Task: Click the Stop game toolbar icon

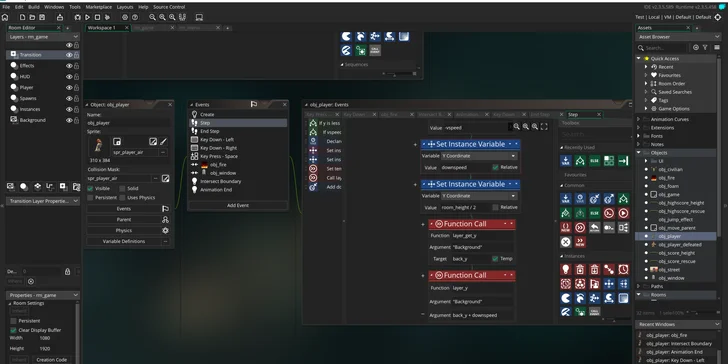Action: click(x=98, y=17)
